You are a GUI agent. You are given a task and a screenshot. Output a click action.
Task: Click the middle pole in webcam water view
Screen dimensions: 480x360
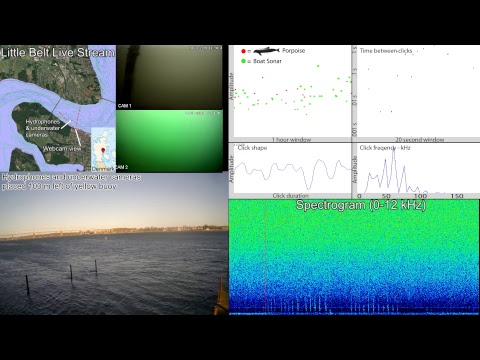[71, 272]
